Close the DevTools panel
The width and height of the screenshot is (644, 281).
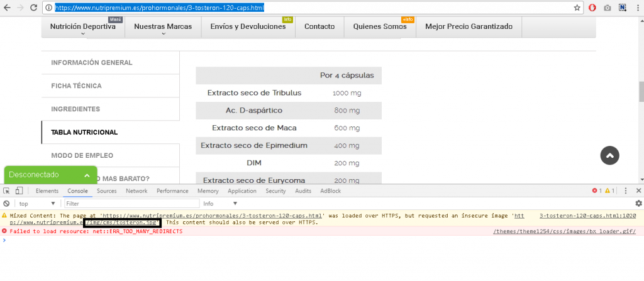[638, 190]
